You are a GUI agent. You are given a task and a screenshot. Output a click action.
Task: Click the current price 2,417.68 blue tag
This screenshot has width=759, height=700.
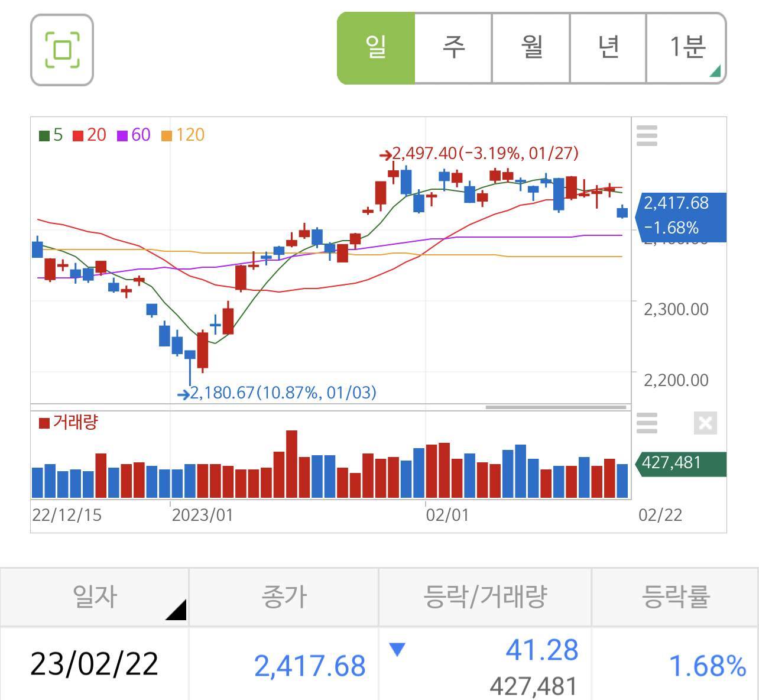pyautogui.click(x=680, y=216)
